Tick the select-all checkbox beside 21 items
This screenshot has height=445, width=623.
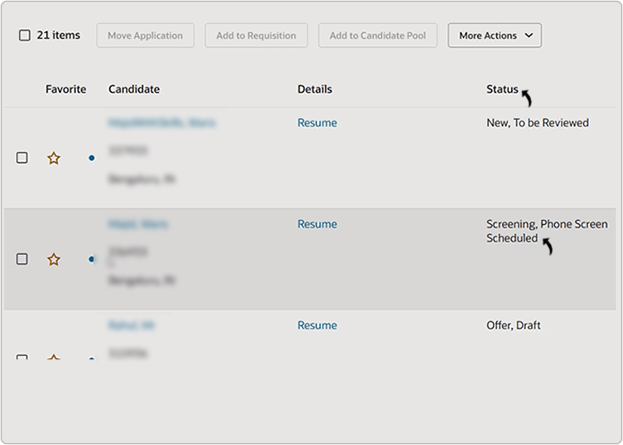24,35
